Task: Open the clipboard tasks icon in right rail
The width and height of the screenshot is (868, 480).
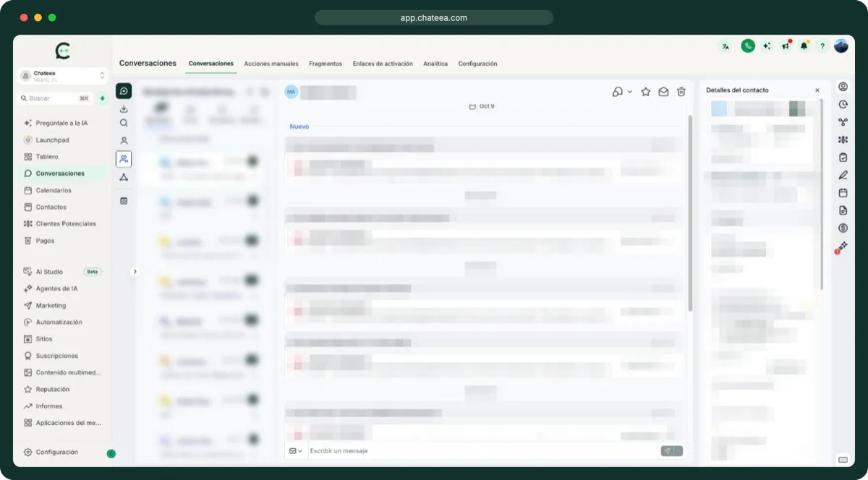Action: (x=843, y=157)
